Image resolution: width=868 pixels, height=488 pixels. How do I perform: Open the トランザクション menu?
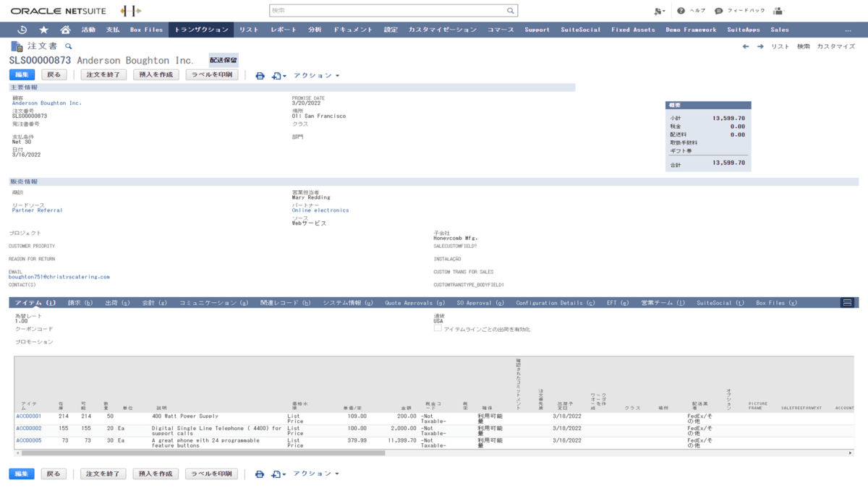[x=201, y=30]
